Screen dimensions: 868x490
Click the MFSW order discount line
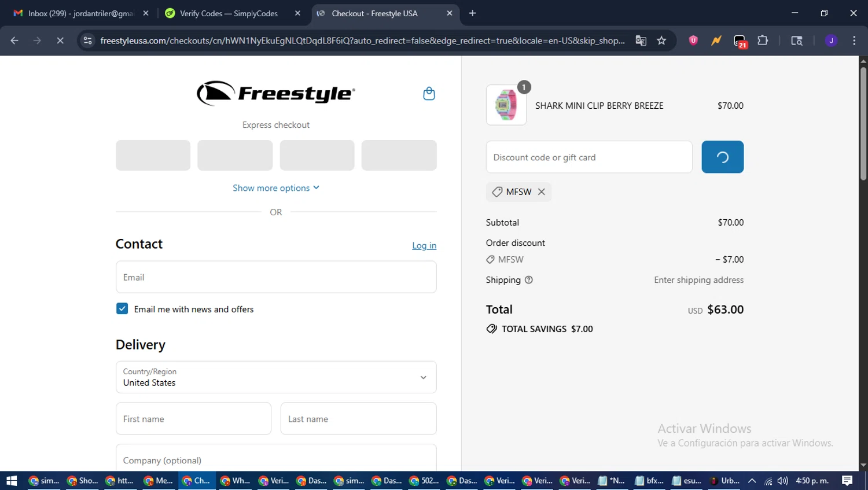615,260
